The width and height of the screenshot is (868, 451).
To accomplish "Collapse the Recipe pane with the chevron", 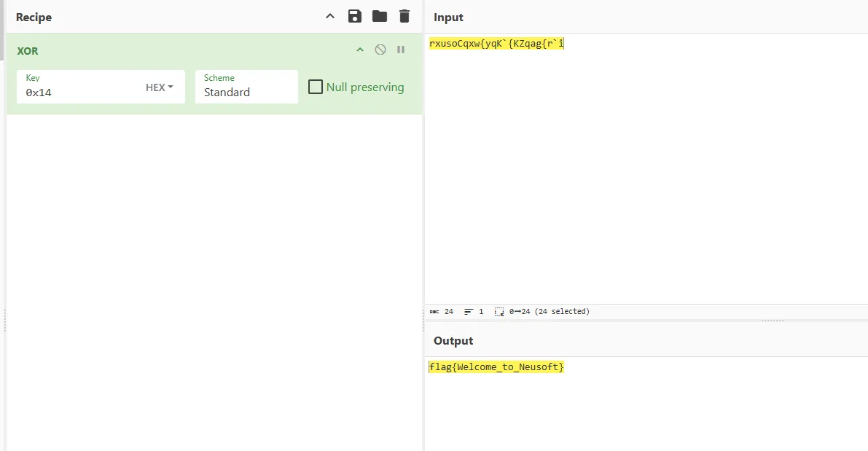I will click(x=330, y=17).
